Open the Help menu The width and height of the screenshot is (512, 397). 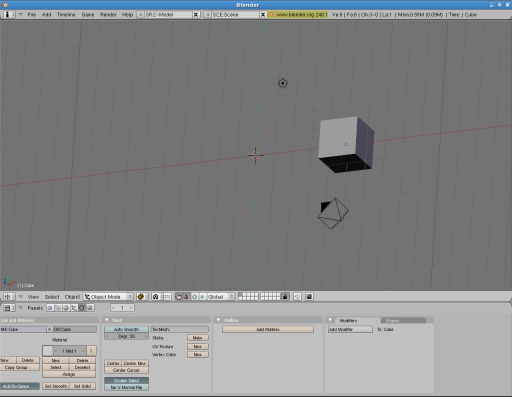pos(127,15)
